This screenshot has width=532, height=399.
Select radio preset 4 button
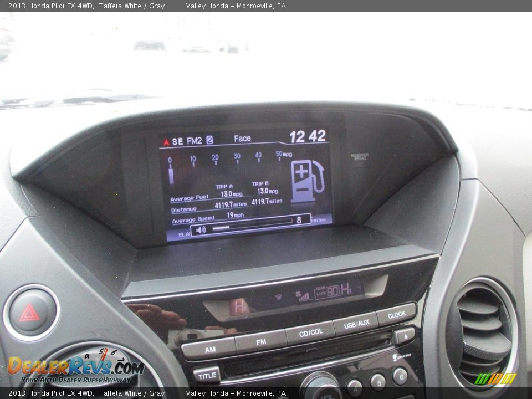pyautogui.click(x=355, y=387)
